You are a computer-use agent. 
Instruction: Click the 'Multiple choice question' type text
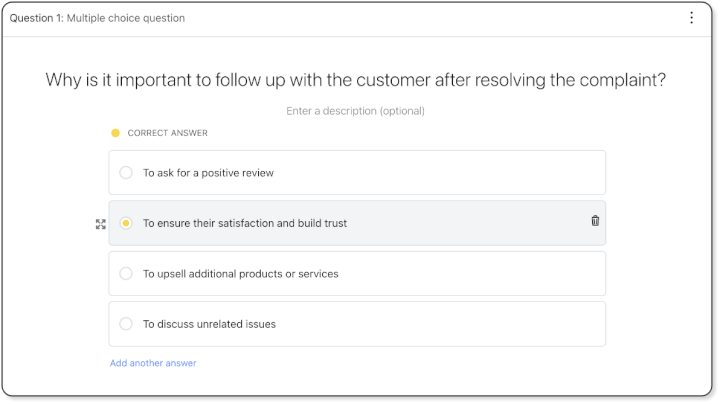coord(126,18)
